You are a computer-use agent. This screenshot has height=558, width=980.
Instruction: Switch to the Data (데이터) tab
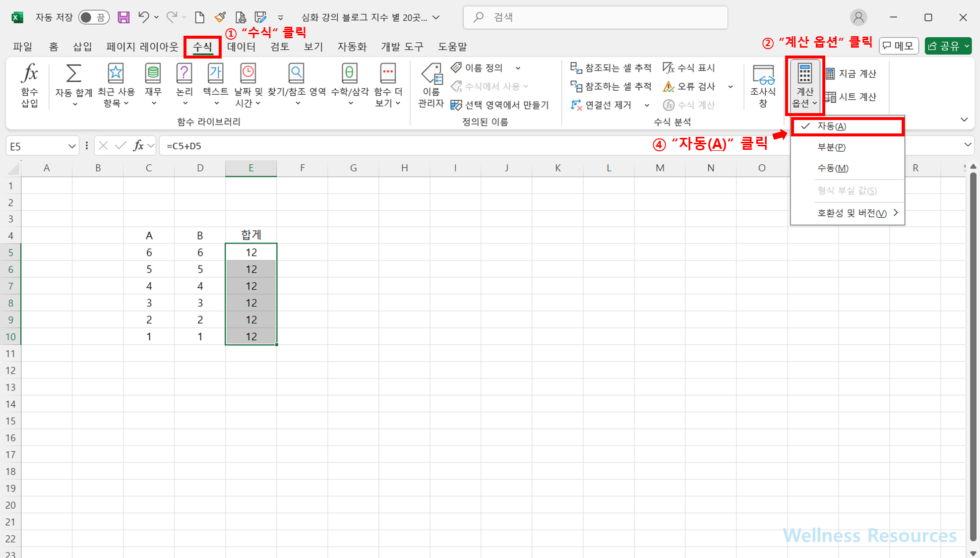pos(242,47)
